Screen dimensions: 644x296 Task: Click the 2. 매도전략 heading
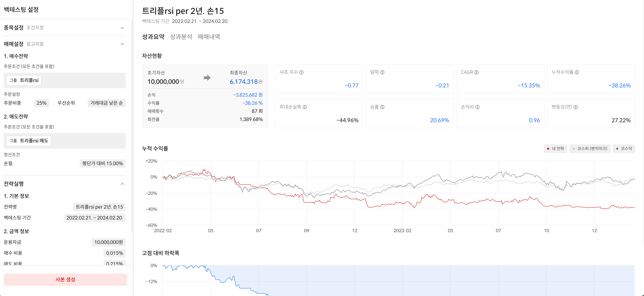[16, 117]
